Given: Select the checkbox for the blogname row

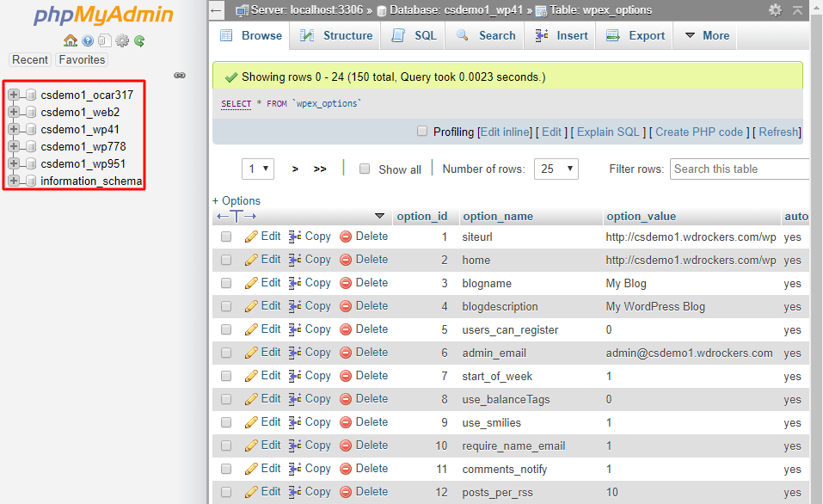Looking at the screenshot, I should [226, 283].
